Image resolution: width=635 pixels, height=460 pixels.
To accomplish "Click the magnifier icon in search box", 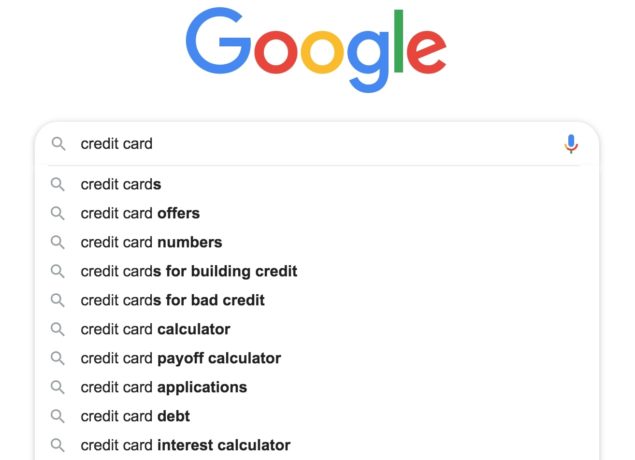I will 59,144.
